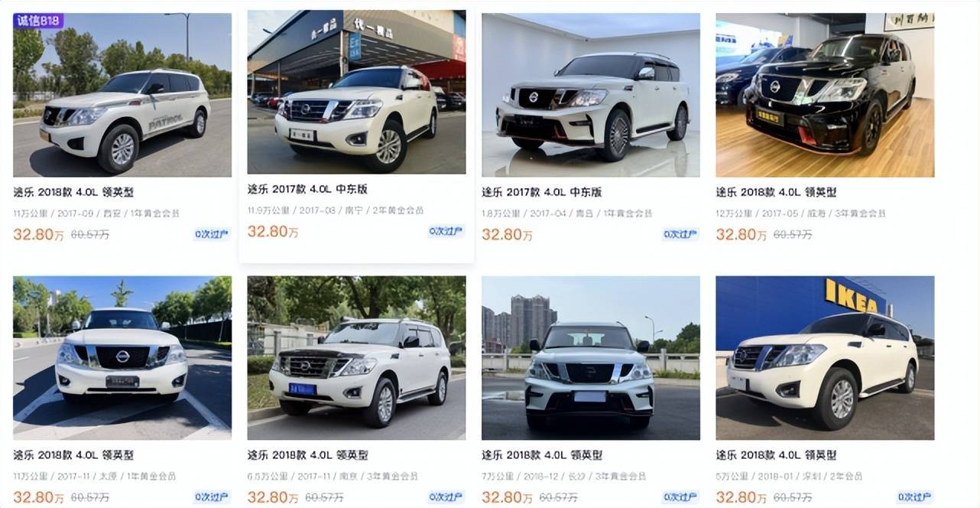Open the 途乐 2017款 4.0L 中东版 title from 南宁
This screenshot has height=508, width=980.
click(307, 189)
